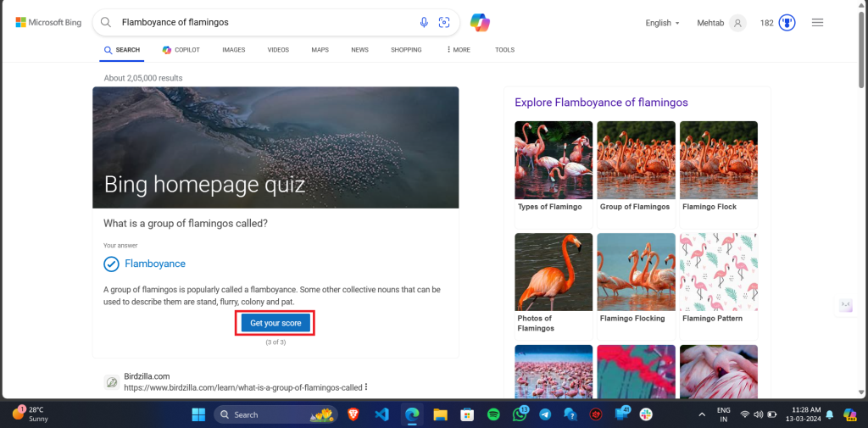Click the battery icon in system tray
Screen dimensions: 868x428
pyautogui.click(x=771, y=414)
